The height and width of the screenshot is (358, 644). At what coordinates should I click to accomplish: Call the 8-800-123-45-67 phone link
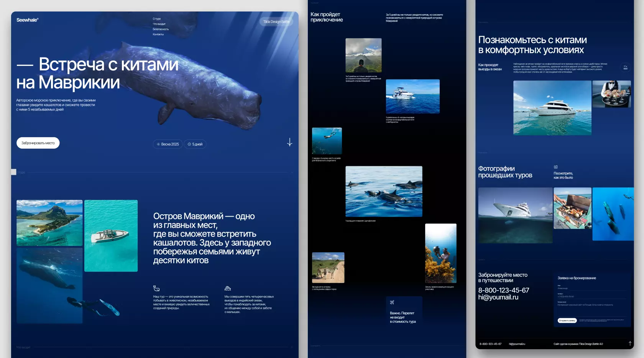point(503,291)
